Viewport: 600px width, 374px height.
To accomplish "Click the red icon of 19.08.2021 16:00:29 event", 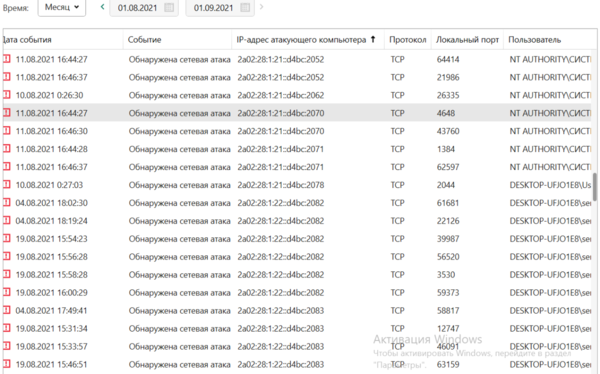I will [x=7, y=292].
